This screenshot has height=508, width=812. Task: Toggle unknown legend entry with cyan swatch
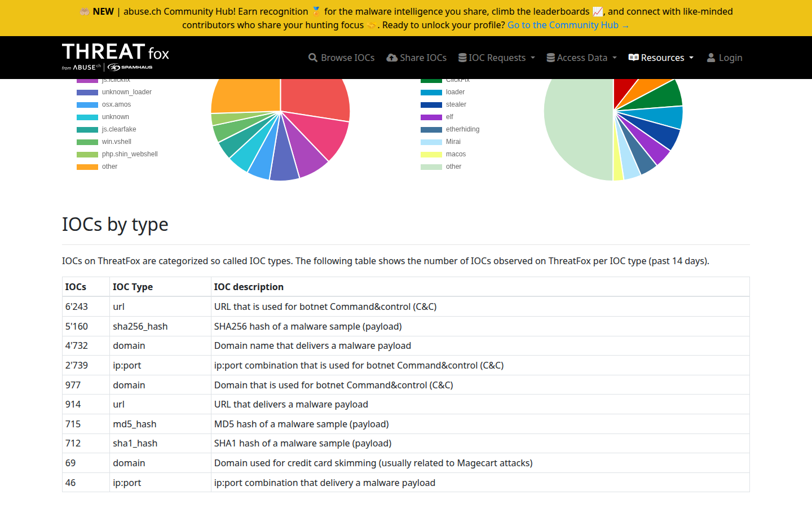(103, 117)
